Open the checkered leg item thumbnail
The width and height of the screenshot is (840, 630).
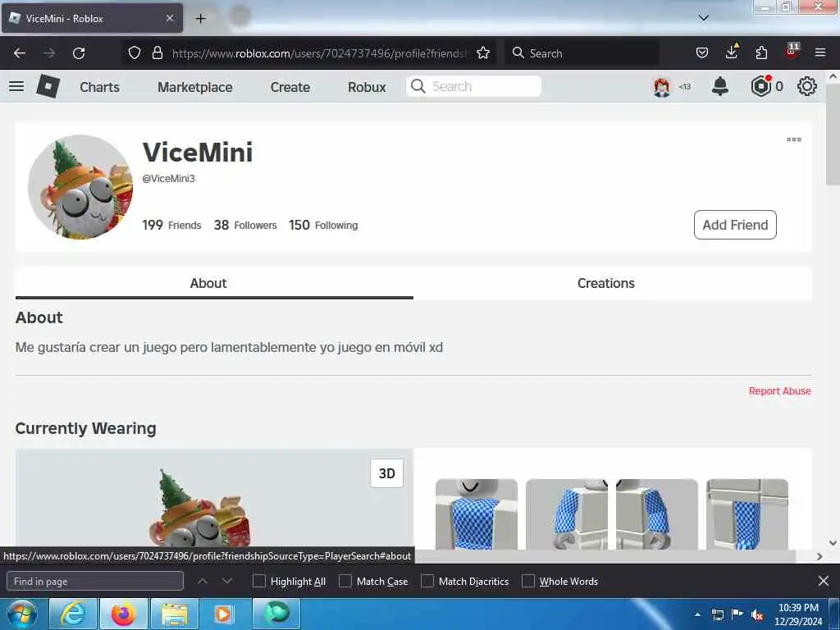point(747,514)
